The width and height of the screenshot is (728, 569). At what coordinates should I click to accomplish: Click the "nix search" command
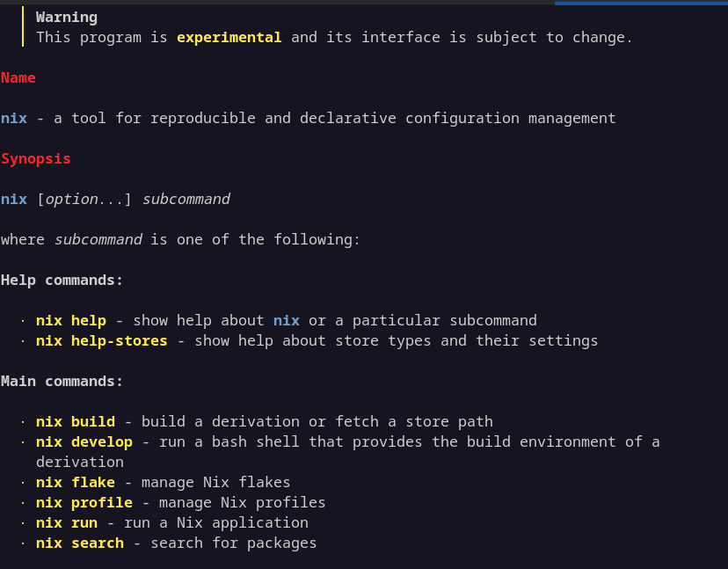point(79,543)
